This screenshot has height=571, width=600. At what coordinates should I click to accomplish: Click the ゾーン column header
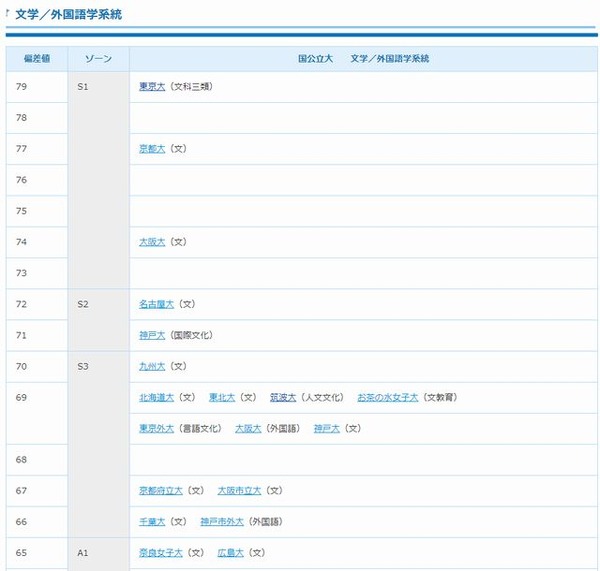pyautogui.click(x=98, y=59)
